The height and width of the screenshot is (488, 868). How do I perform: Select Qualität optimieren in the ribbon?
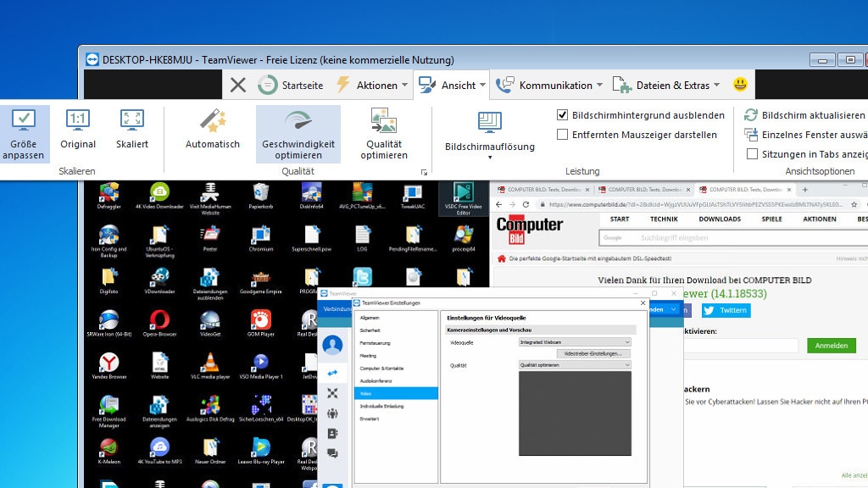[x=384, y=135]
